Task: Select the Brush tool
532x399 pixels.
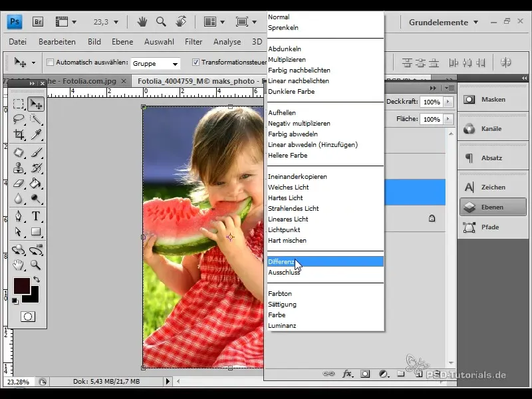Action: point(36,153)
